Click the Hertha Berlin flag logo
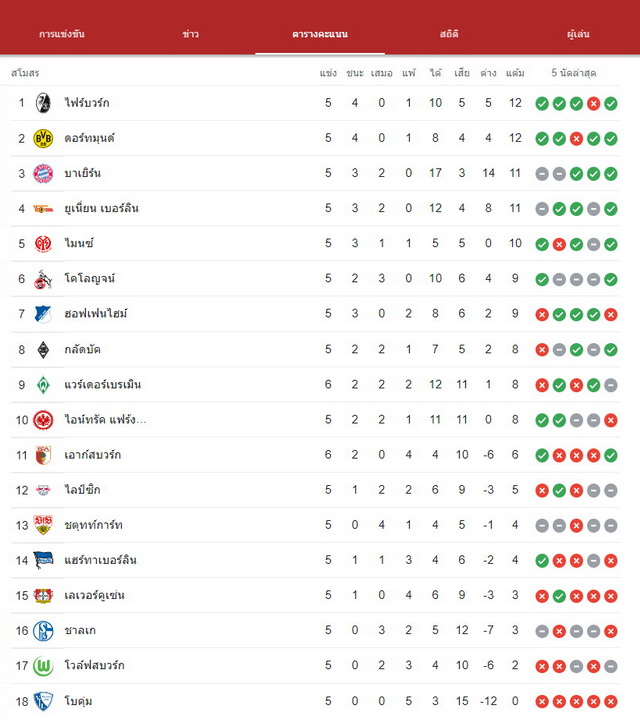The image size is (640, 720). click(43, 560)
